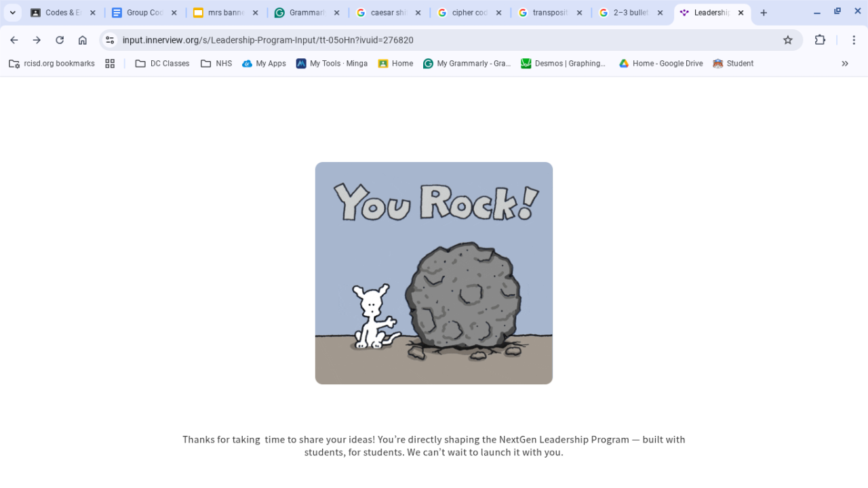The image size is (868, 488).
Task: Switch to the caesar shi Google tab
Action: click(388, 13)
